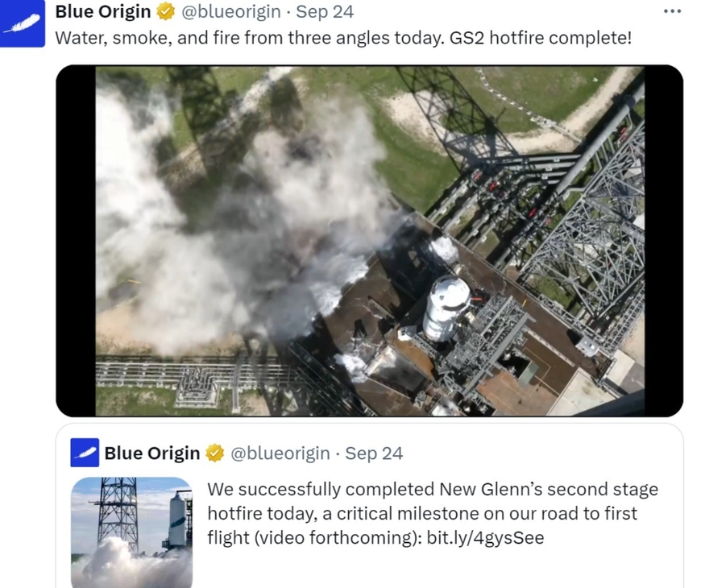Open Blue Origin name in quoted tweet
Screen dimensions: 701x588
coord(152,453)
